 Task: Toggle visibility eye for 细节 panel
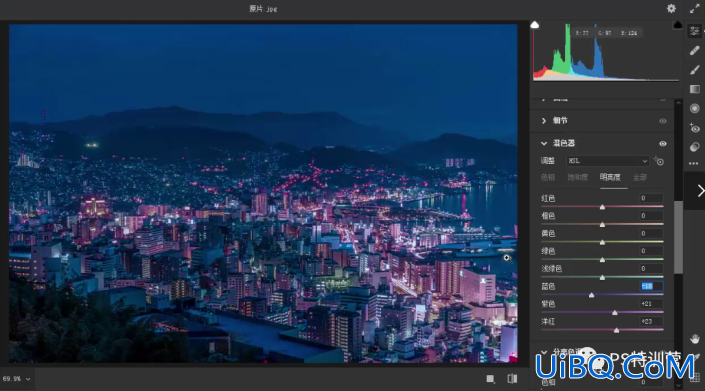tap(663, 121)
